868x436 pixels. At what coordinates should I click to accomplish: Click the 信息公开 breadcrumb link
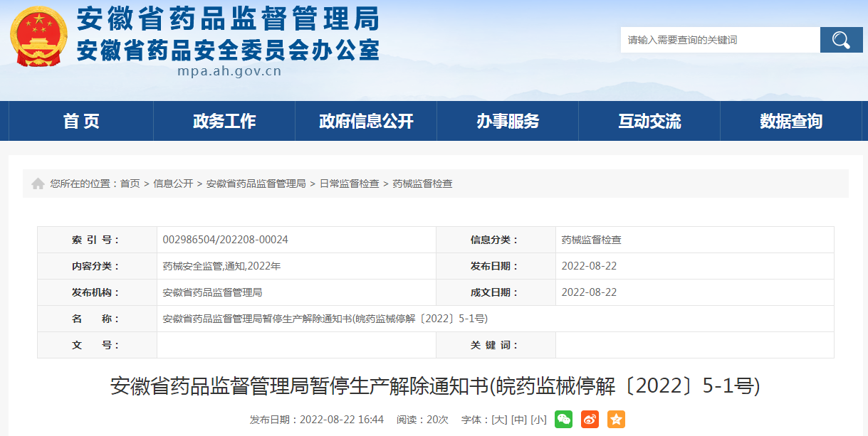click(173, 184)
